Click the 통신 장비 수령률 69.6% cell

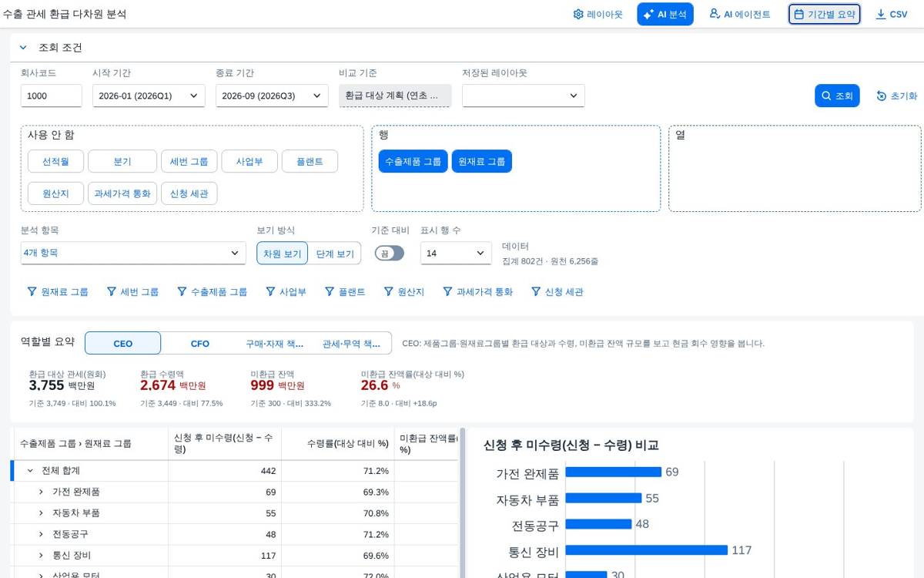[338, 555]
